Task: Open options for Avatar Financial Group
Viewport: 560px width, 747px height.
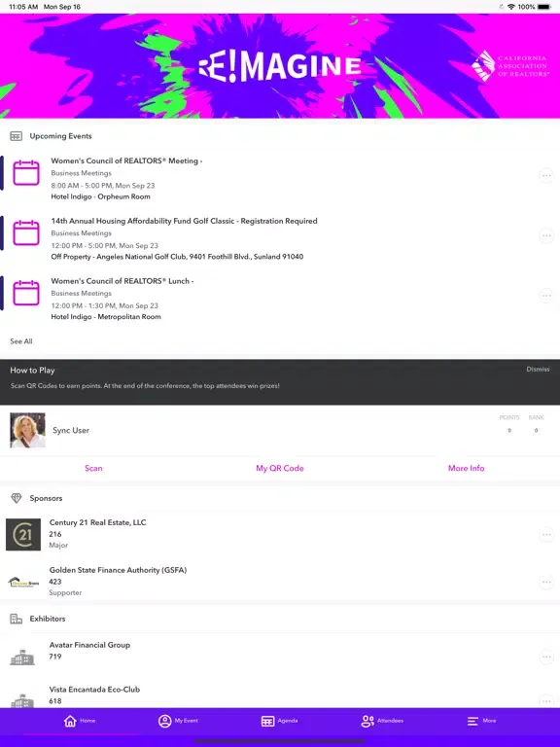Action: [546, 657]
